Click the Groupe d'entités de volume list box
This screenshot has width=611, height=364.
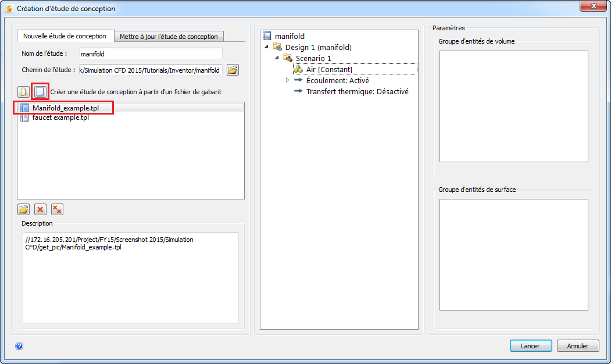click(x=513, y=106)
